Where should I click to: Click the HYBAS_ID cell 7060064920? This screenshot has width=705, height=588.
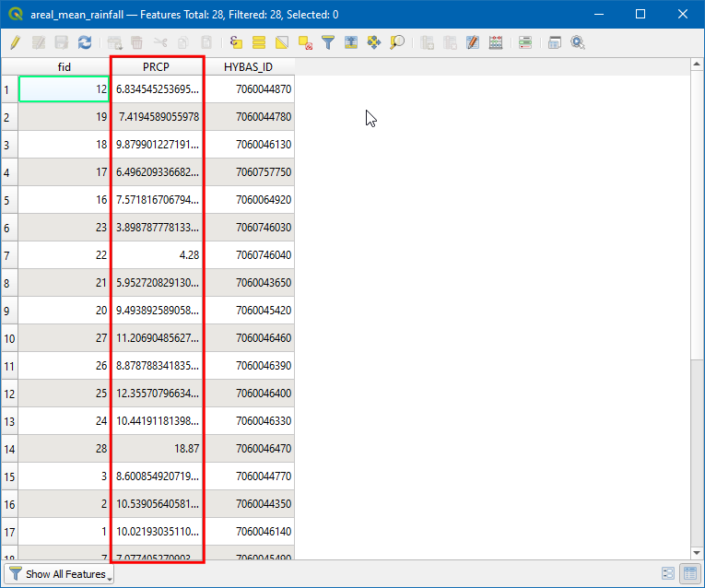click(x=249, y=200)
